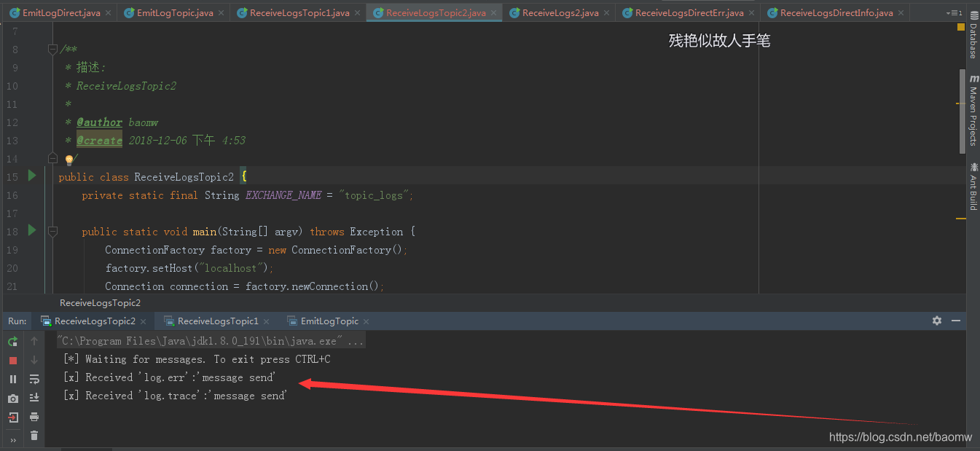Open ReceiveLogs2.java tab
The width and height of the screenshot is (980, 451).
(560, 13)
